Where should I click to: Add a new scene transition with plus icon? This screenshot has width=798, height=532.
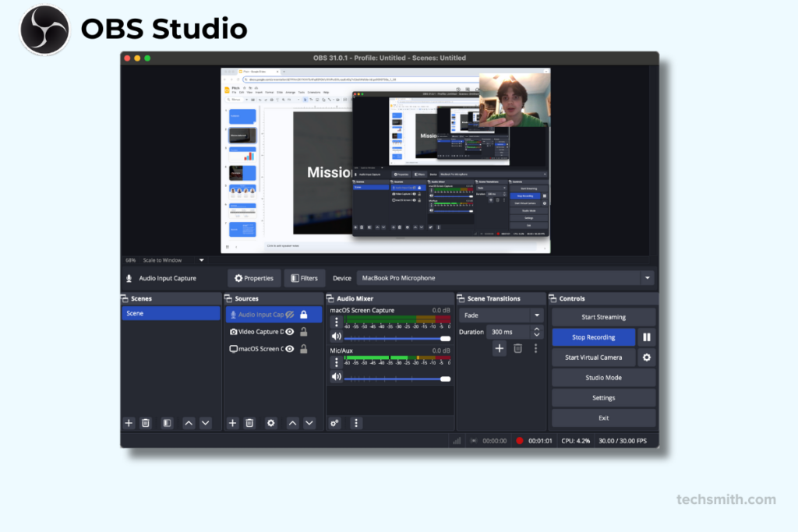click(x=499, y=348)
